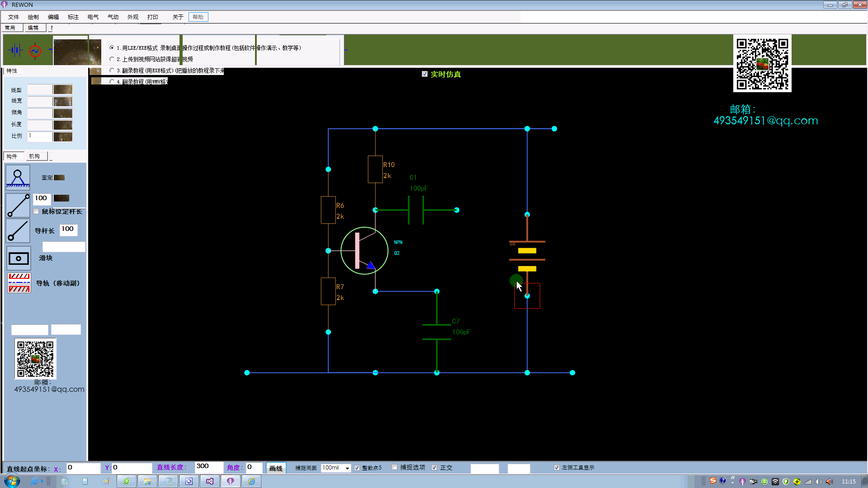Select the battery cell symbol in ribbon

tap(15, 50)
